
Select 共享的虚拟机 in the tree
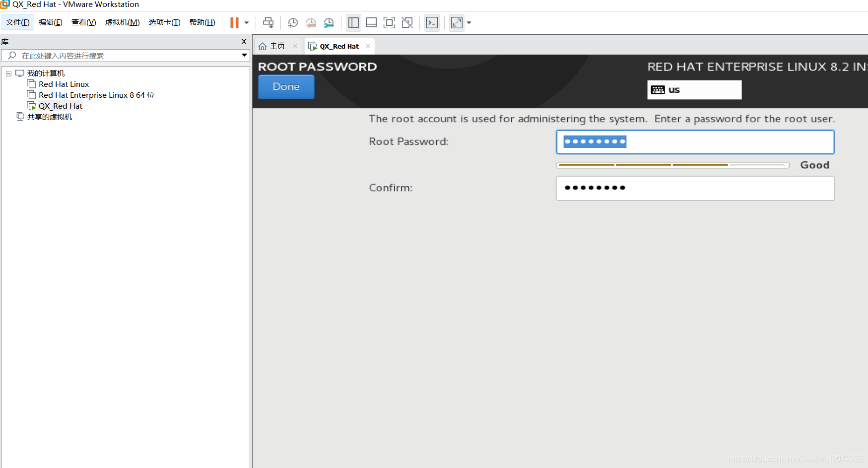[50, 117]
